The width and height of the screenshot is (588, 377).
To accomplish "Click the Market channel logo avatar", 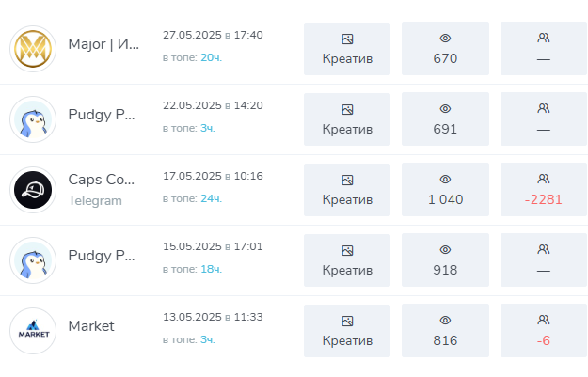I will 33,331.
